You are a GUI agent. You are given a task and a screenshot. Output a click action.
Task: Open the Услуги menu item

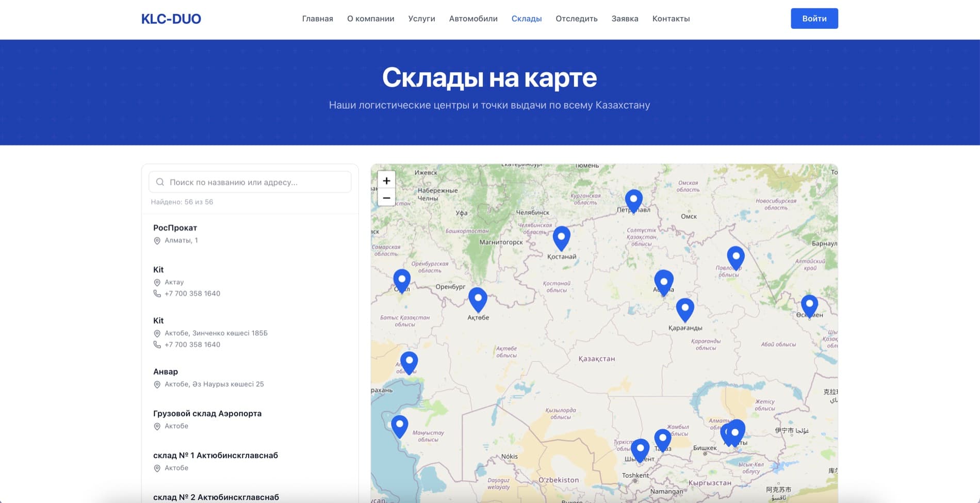pyautogui.click(x=422, y=19)
